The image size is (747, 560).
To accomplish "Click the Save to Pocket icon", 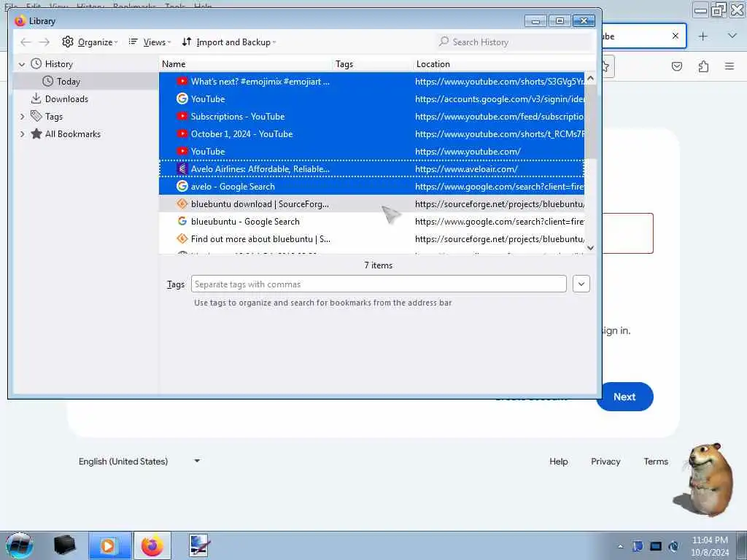I will (677, 66).
